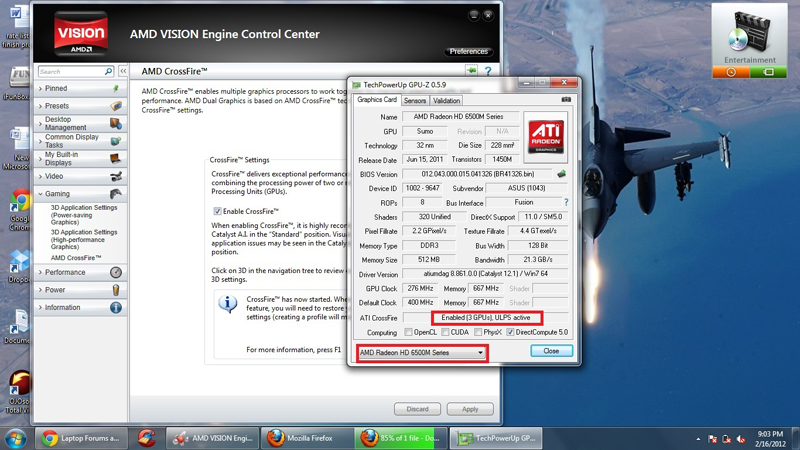Click the Discard button
This screenshot has width=800, height=450.
tap(417, 409)
